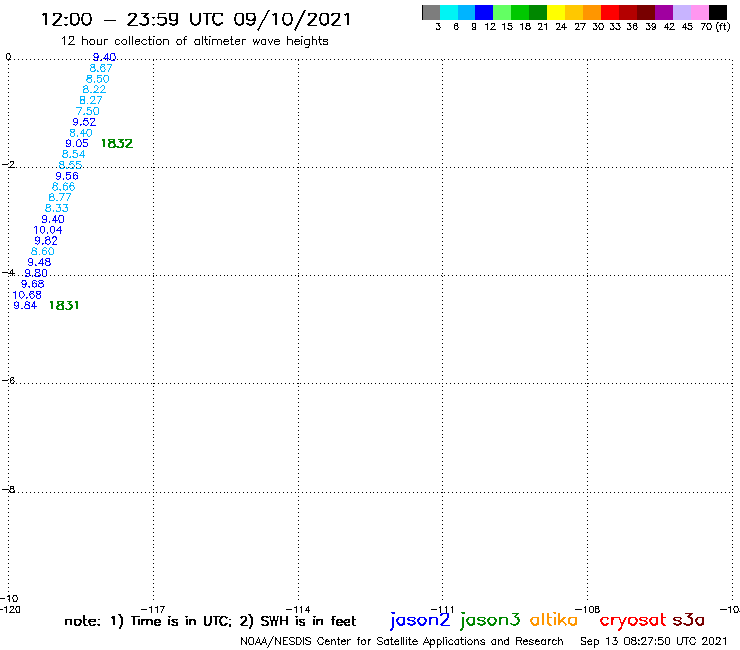740x650 pixels.
Task: Click the 'NOAA/NESDIS Center for Satellite Applications' credit
Action: pyautogui.click(x=402, y=641)
